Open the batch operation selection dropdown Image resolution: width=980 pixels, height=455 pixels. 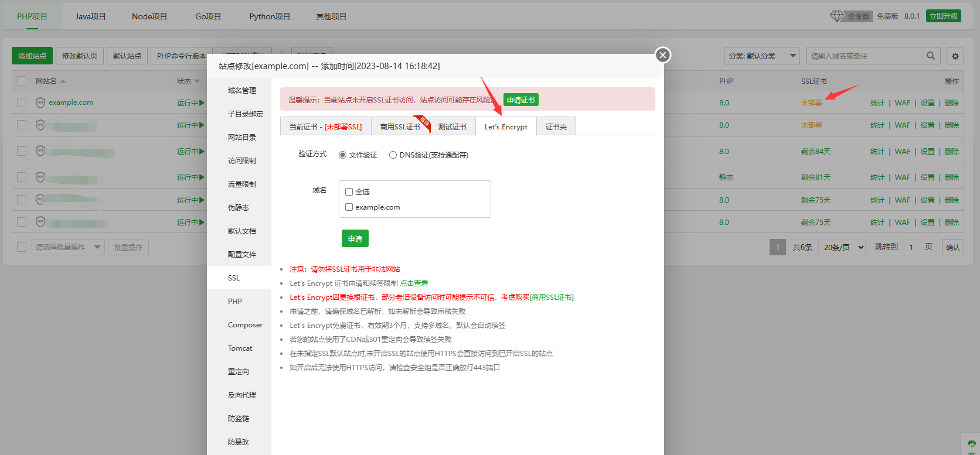coord(67,247)
